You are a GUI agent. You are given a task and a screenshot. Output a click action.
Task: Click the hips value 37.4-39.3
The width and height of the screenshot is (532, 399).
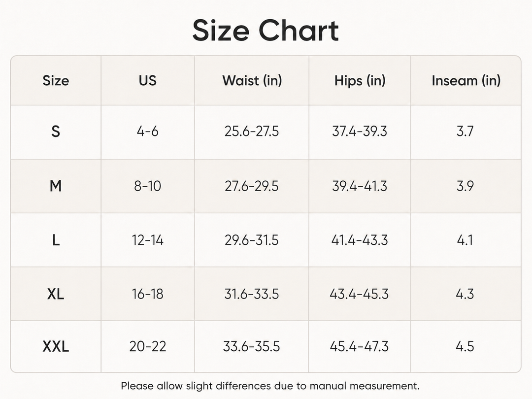(x=360, y=132)
